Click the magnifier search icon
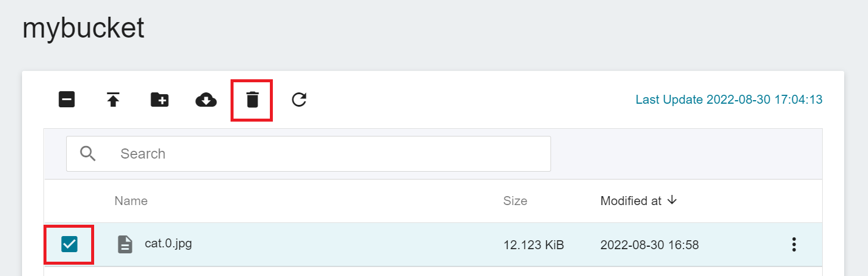This screenshot has width=868, height=276. pos(88,153)
